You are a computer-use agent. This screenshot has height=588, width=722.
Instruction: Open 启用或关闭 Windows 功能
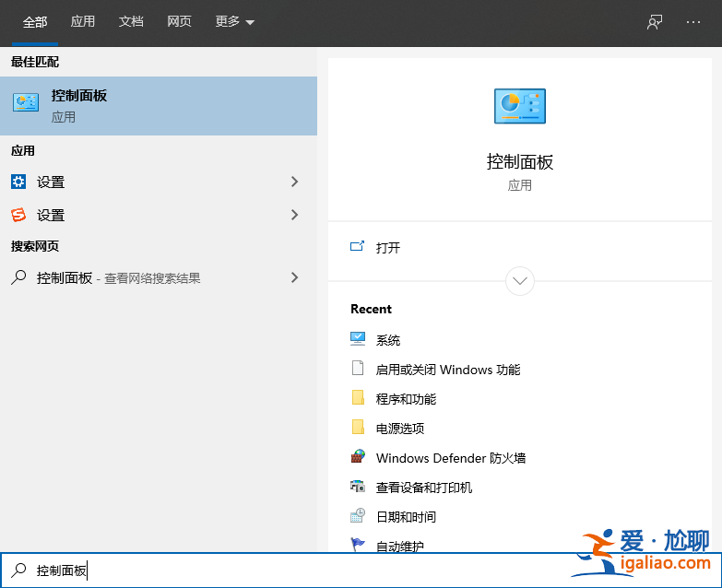448,370
